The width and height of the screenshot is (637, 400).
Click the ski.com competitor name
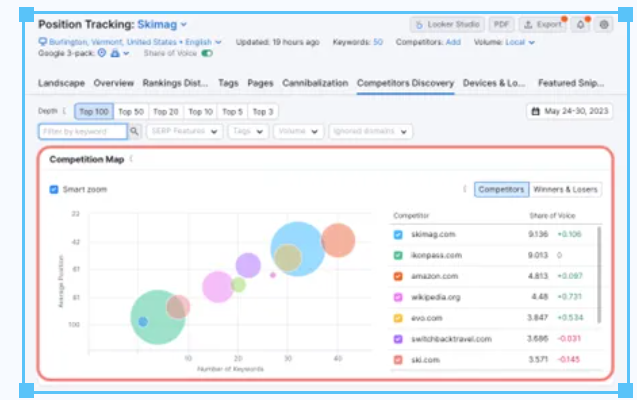pos(425,360)
